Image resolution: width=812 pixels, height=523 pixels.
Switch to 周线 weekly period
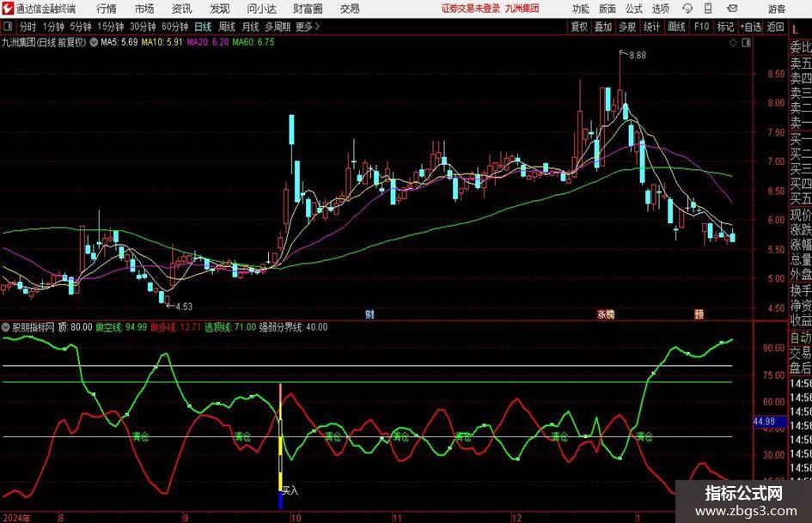[x=227, y=27]
